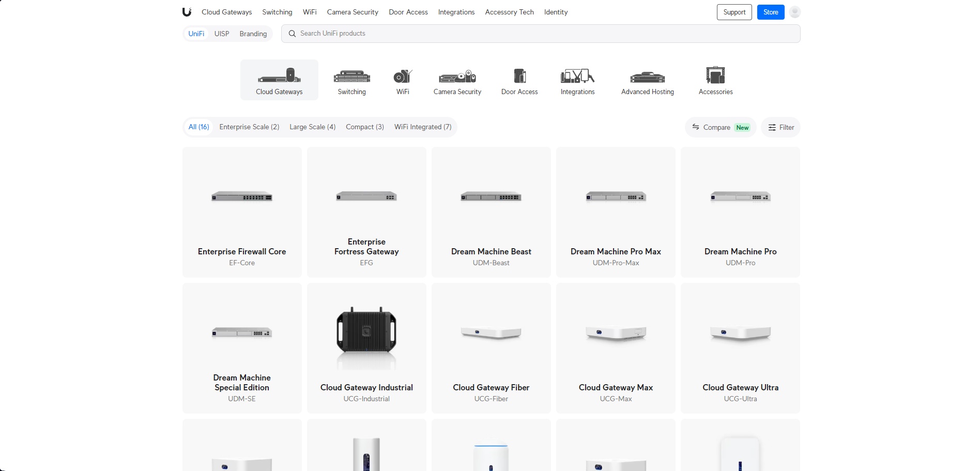Open Cloud Gateways in top navigation
Viewport: 980px width, 471px height.
(x=227, y=12)
